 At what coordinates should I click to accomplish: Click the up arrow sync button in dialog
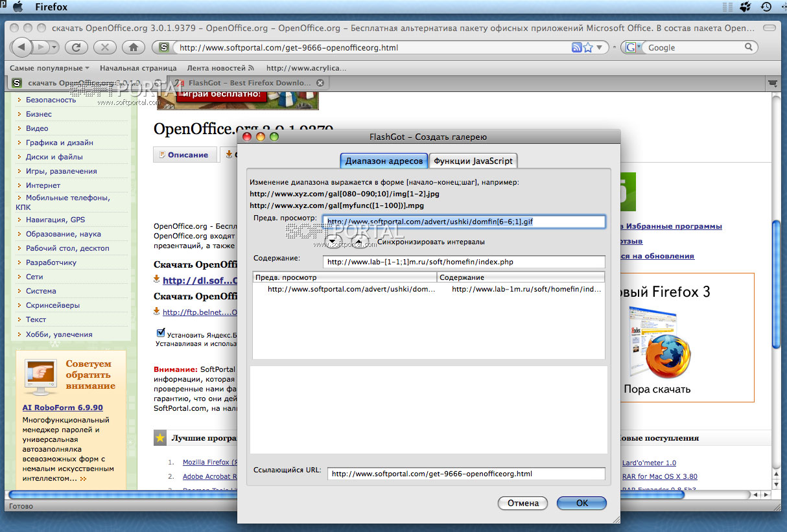(358, 241)
